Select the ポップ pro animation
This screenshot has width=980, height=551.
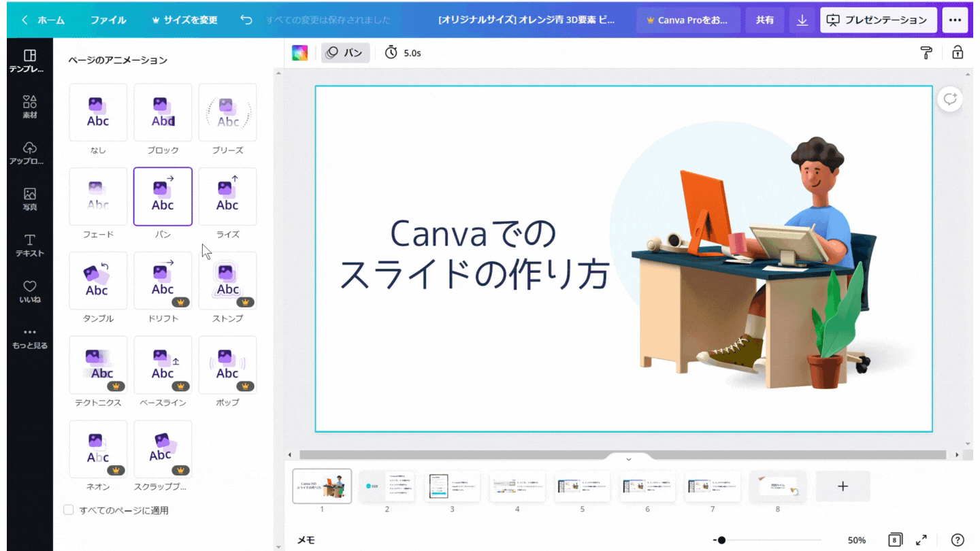(x=227, y=365)
